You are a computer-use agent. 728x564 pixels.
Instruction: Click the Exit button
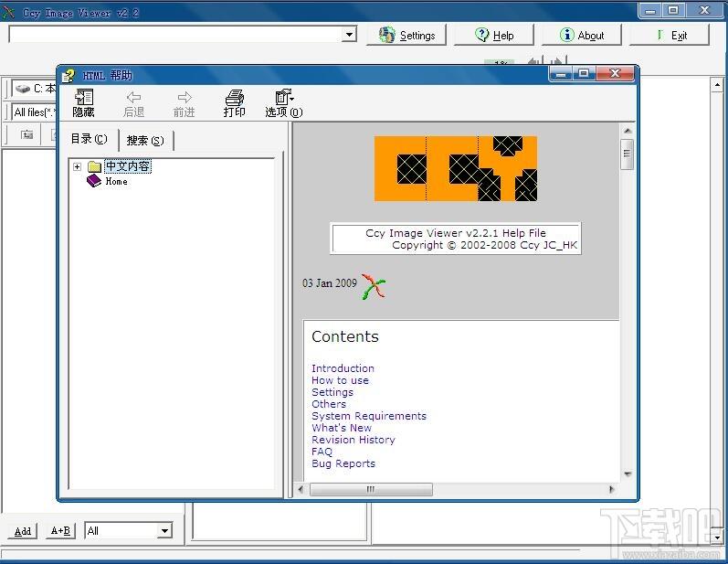click(669, 36)
